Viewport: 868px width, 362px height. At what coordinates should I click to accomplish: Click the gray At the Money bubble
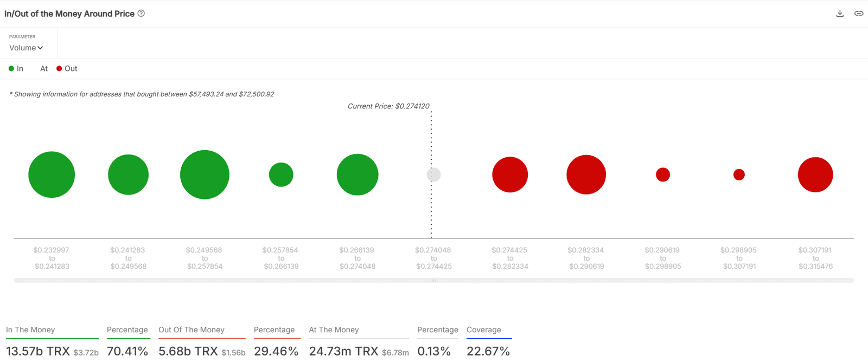click(x=433, y=174)
